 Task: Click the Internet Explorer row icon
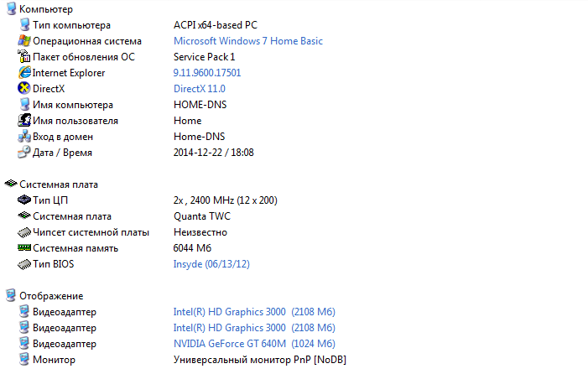coord(23,73)
